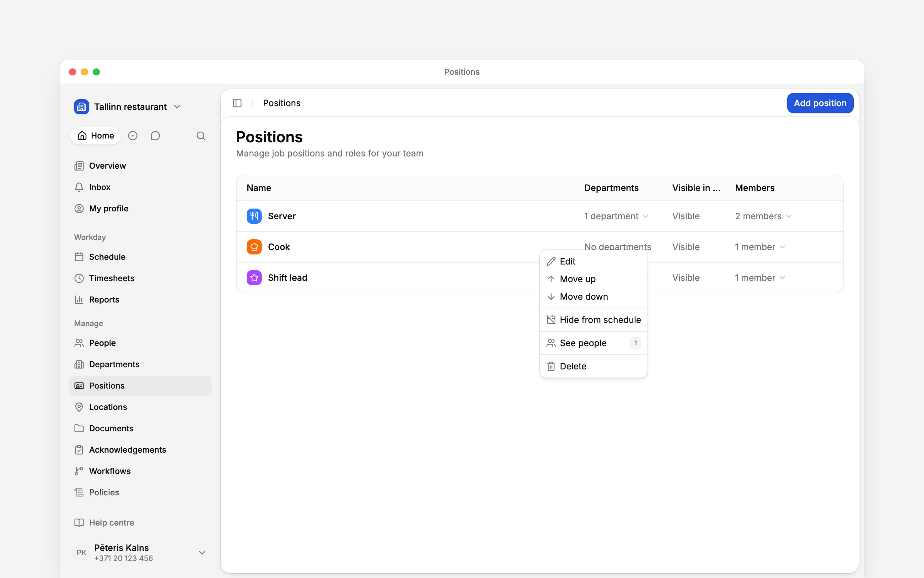Open Acknowledgements in the sidebar

pos(141,450)
